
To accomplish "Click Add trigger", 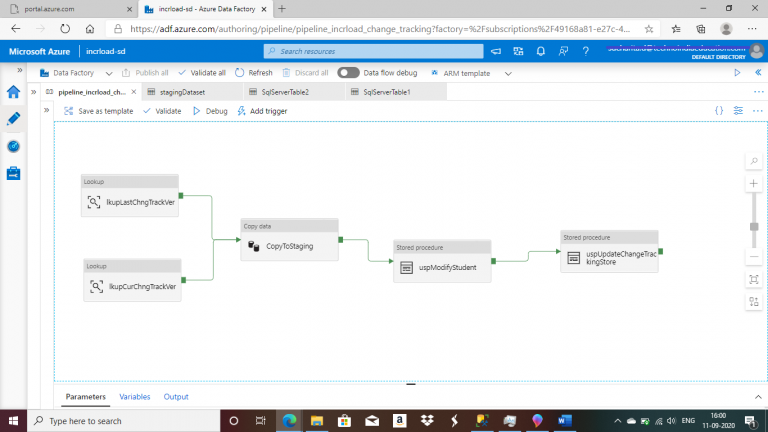I will click(263, 111).
